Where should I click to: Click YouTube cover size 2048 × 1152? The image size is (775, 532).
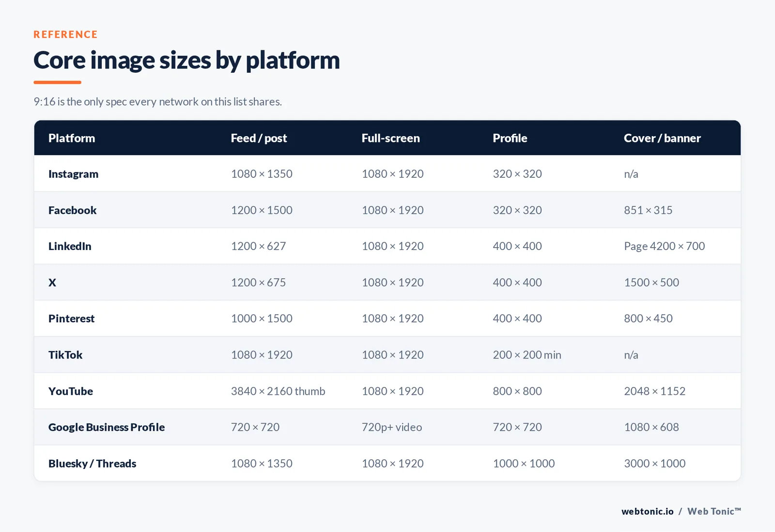(x=654, y=391)
